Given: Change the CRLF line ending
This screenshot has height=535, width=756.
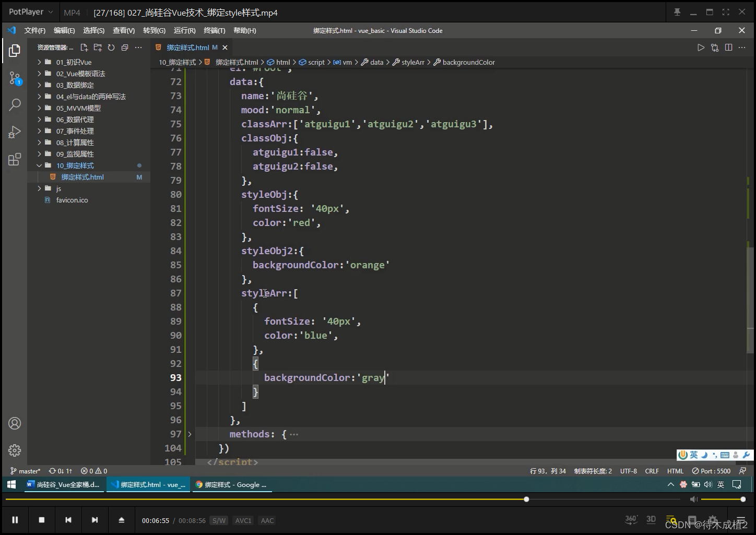Looking at the screenshot, I should pos(652,471).
